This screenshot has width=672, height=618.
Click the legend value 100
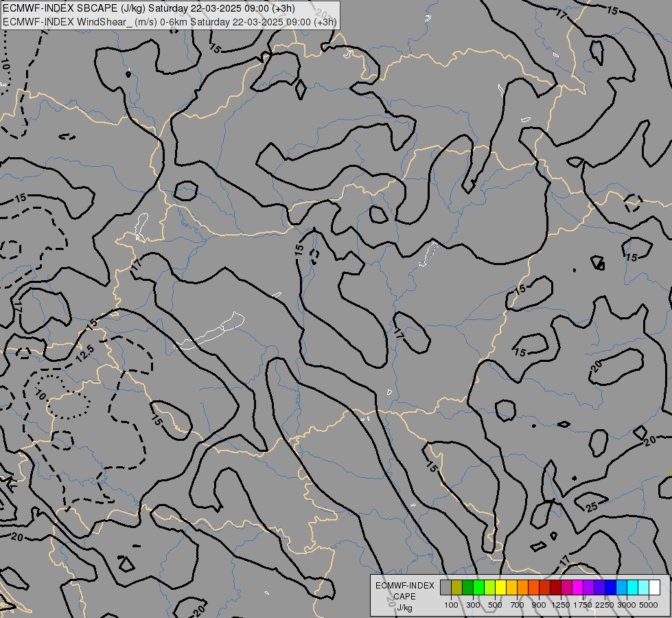point(451,605)
